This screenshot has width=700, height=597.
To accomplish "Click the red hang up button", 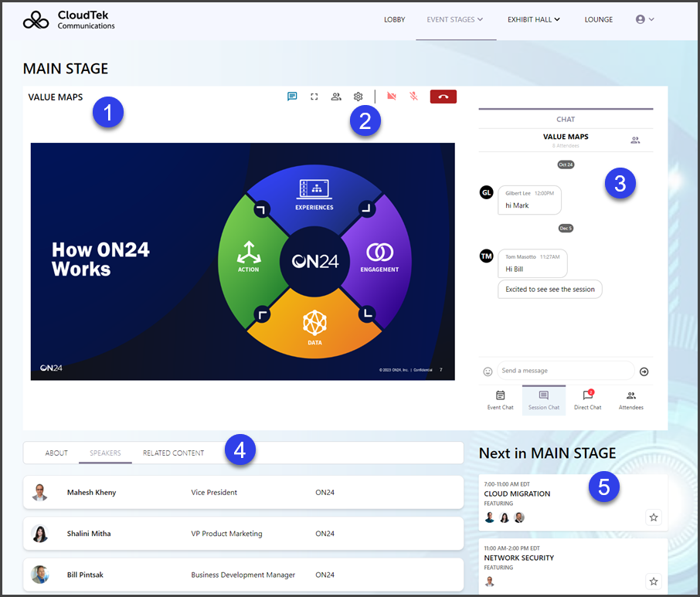I will tap(443, 97).
